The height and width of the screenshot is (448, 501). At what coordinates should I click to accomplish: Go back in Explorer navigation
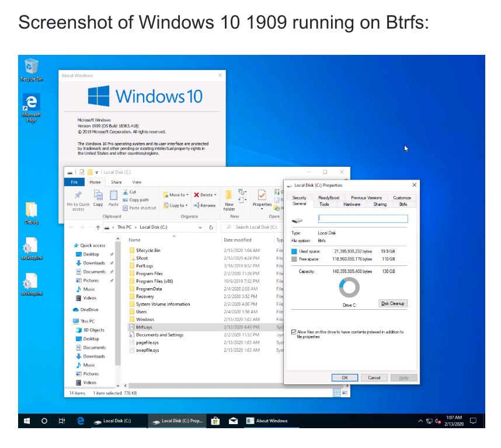71,227
